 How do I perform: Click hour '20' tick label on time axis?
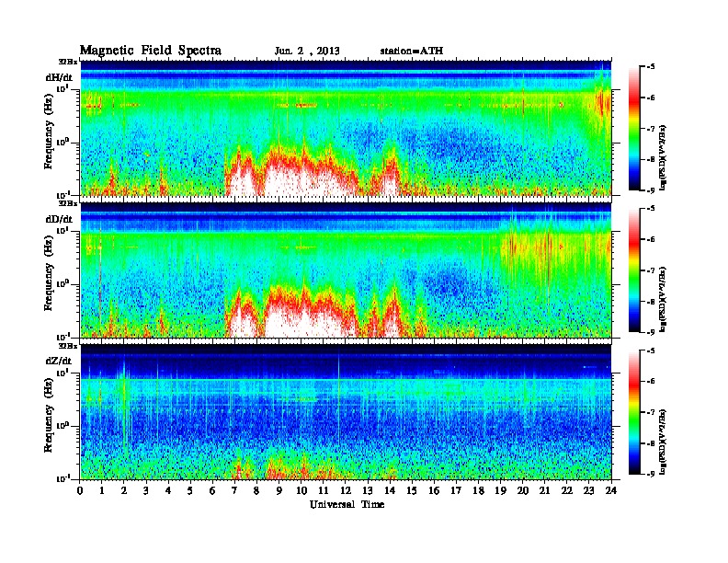(x=523, y=490)
